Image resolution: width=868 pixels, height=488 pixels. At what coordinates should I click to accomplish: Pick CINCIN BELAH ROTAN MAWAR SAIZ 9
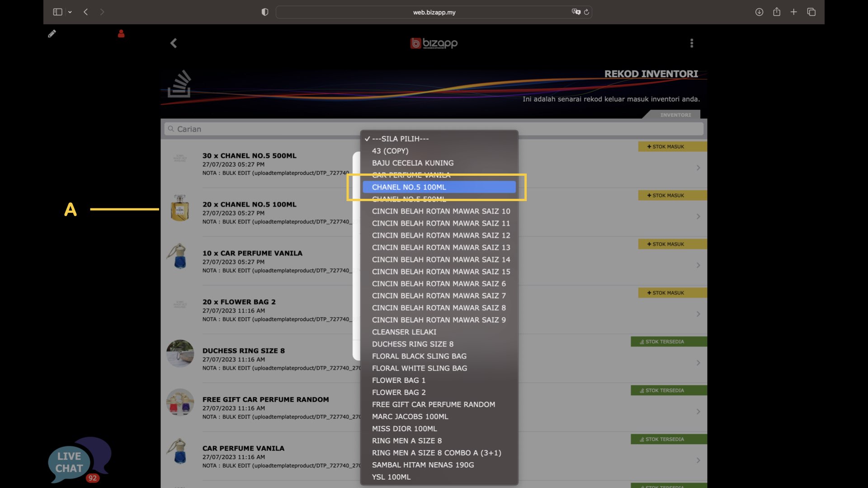click(x=439, y=320)
